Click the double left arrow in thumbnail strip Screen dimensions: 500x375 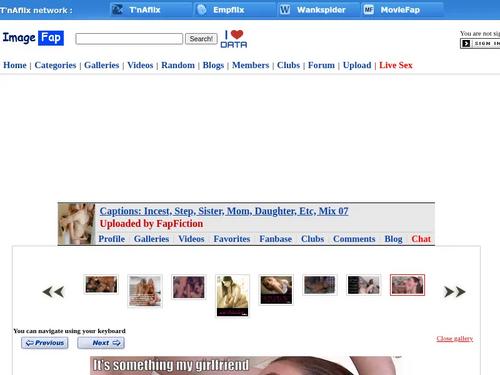pyautogui.click(x=53, y=292)
